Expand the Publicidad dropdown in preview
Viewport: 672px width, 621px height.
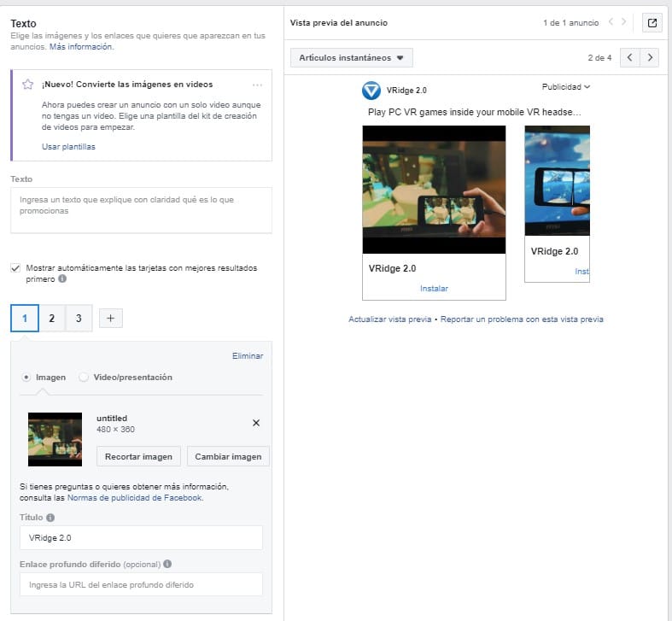point(566,86)
